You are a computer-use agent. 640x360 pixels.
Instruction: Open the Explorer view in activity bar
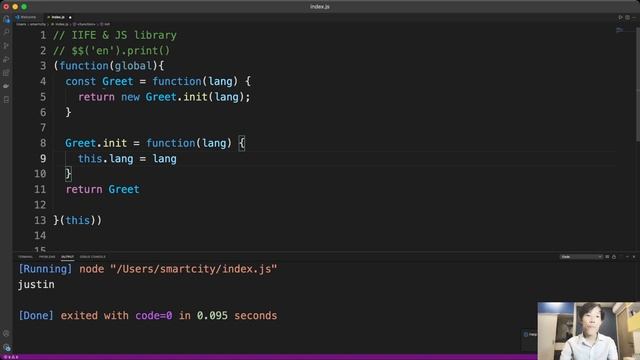tap(6, 19)
